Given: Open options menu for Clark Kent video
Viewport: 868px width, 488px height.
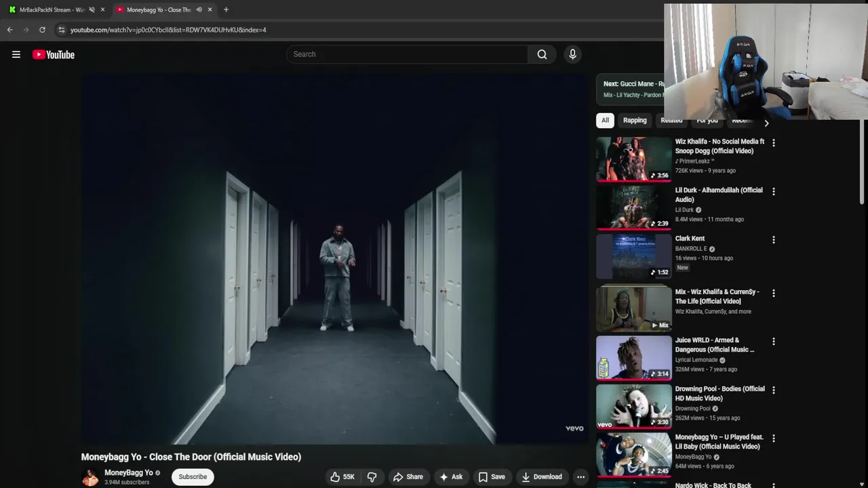Looking at the screenshot, I should [x=774, y=240].
